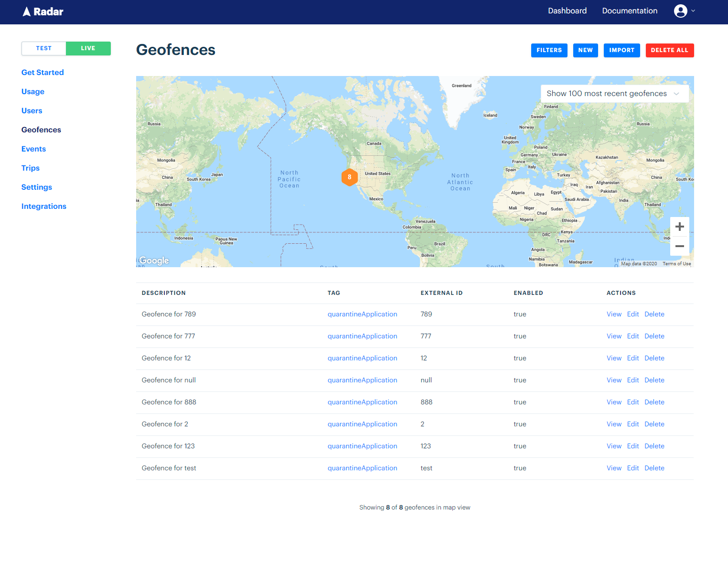This screenshot has height=564, width=728.
Task: Open quarantineApplication tag in the null row
Action: (x=362, y=380)
